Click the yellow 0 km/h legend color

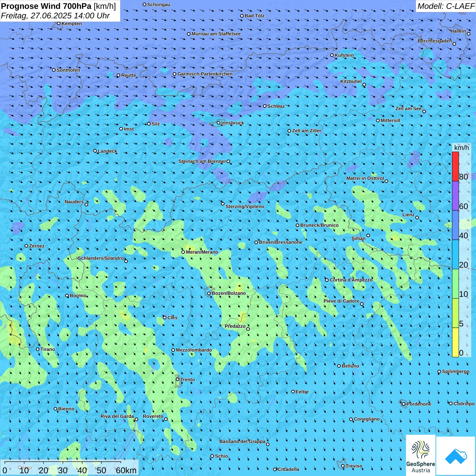point(455,342)
